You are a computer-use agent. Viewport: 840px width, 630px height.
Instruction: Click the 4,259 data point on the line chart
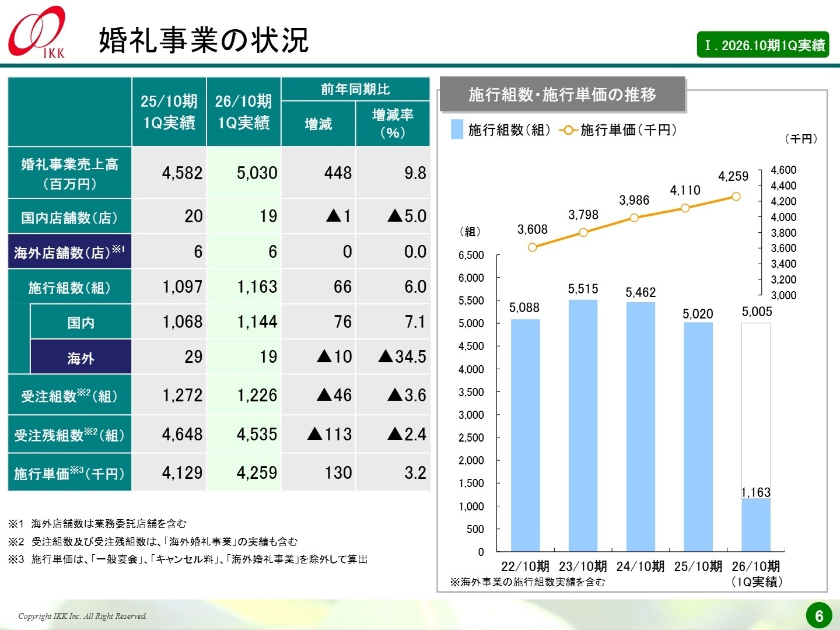tap(736, 197)
